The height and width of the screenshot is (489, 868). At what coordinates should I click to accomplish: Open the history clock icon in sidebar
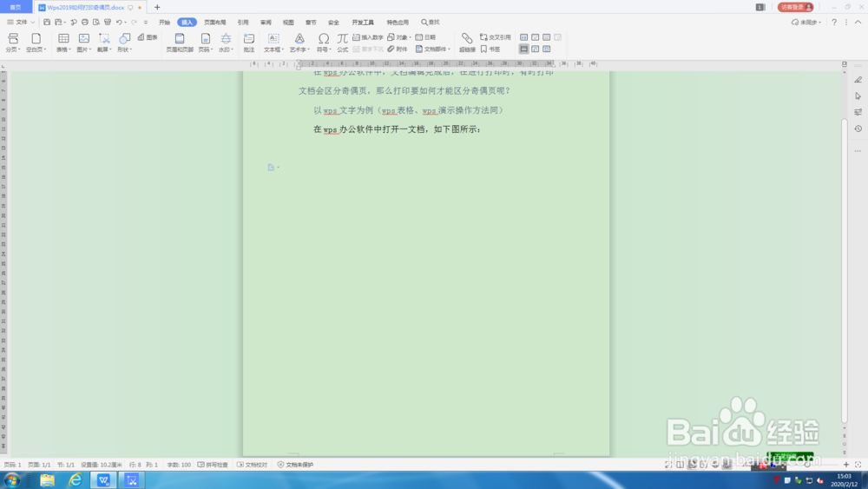858,129
